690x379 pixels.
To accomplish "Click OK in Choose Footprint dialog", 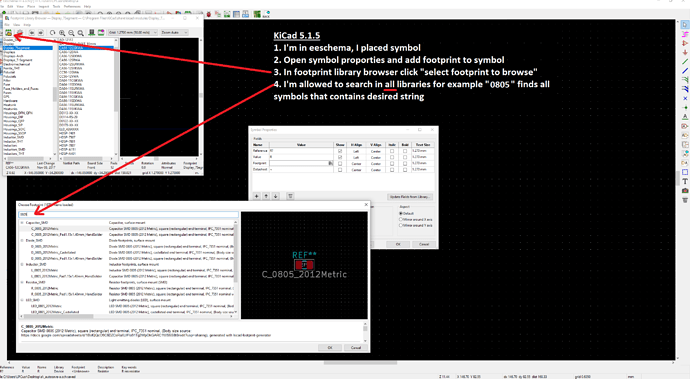I will click(330, 348).
